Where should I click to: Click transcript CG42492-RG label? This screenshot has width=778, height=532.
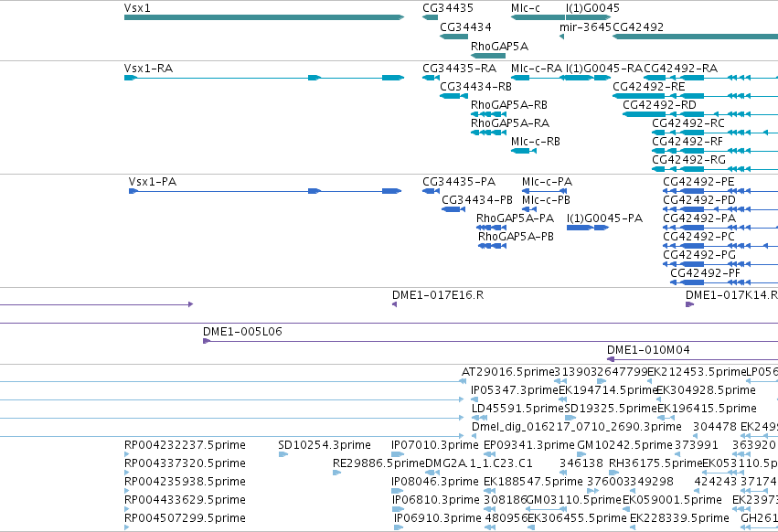pos(688,160)
